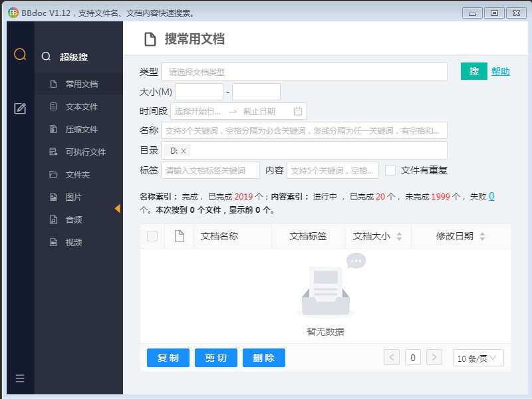This screenshot has width=532, height=399.
Task: Click the 文档标签 column header
Action: (x=308, y=236)
